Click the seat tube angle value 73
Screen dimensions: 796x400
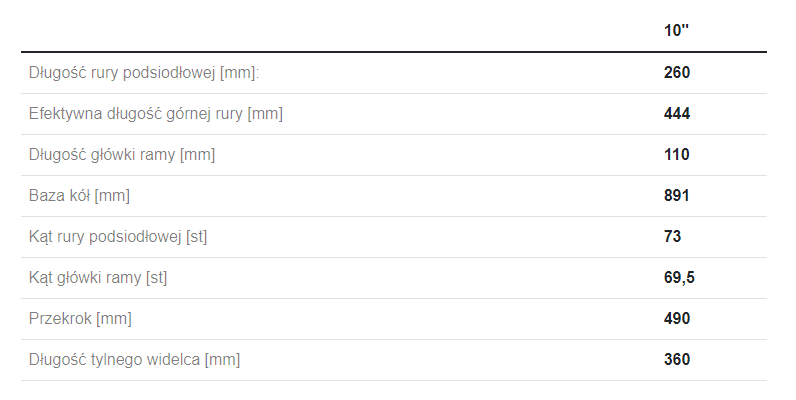coord(672,237)
